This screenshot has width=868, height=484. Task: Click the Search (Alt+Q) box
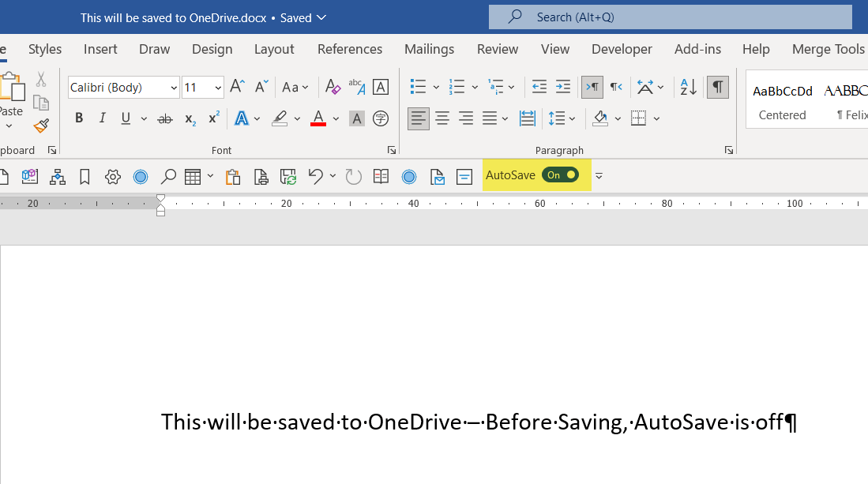coord(670,17)
